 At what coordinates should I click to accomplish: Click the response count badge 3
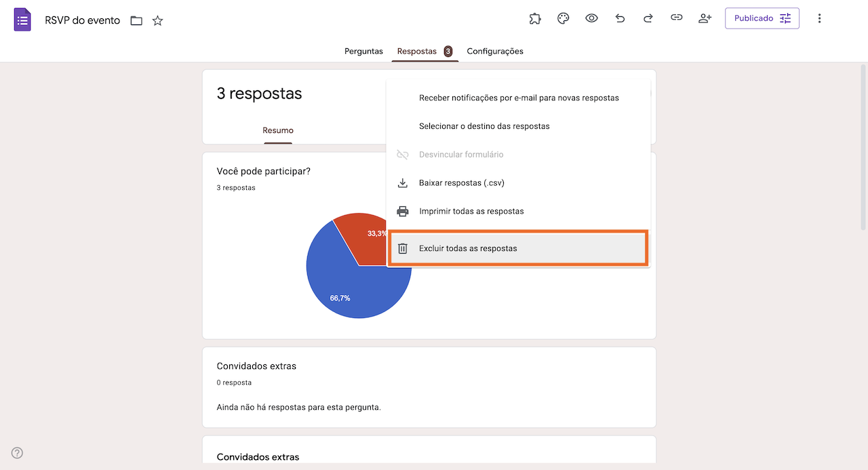448,51
